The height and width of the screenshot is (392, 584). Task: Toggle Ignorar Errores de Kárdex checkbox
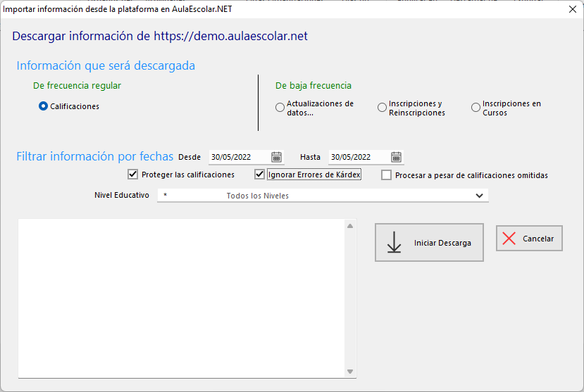[259, 175]
